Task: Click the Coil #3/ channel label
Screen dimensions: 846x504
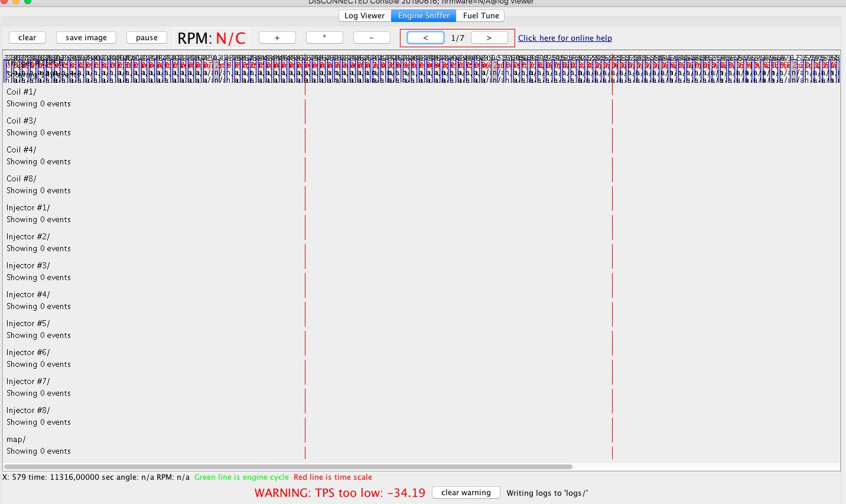Action: 21,121
